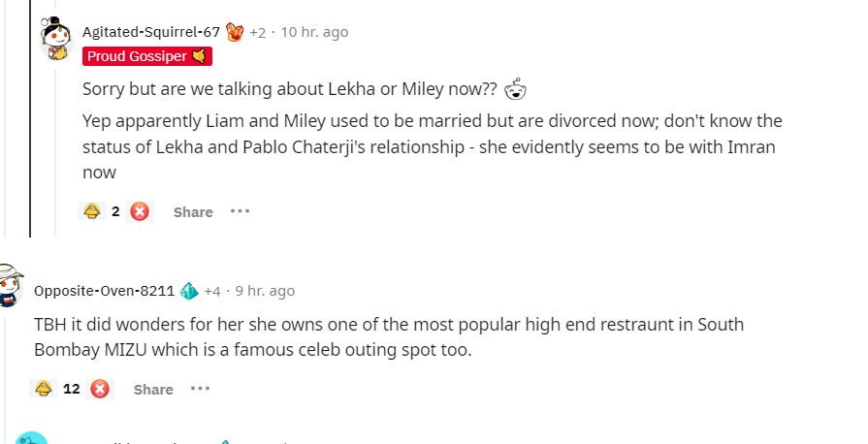
Task: Visit the Agitated-Squirrel-67 username link
Action: point(150,32)
